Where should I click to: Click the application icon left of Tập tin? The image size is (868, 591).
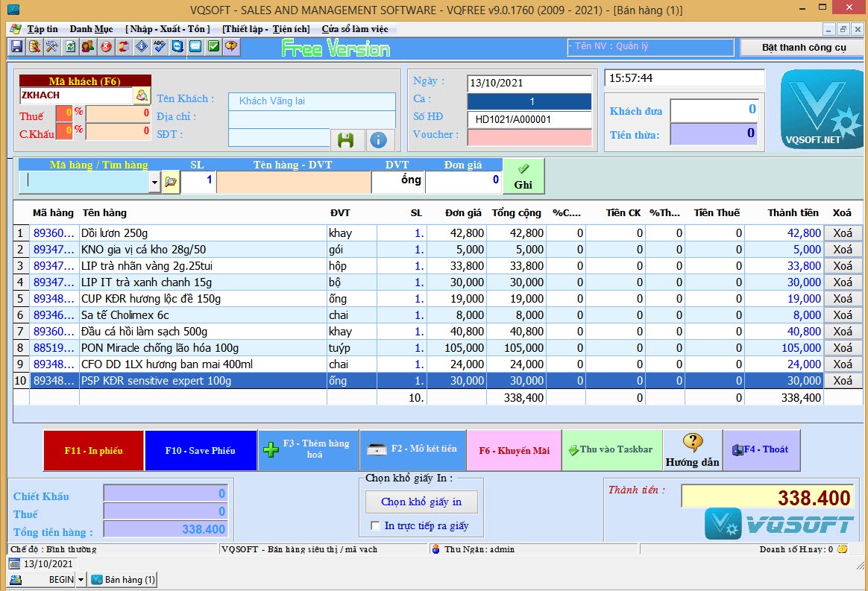[16, 29]
